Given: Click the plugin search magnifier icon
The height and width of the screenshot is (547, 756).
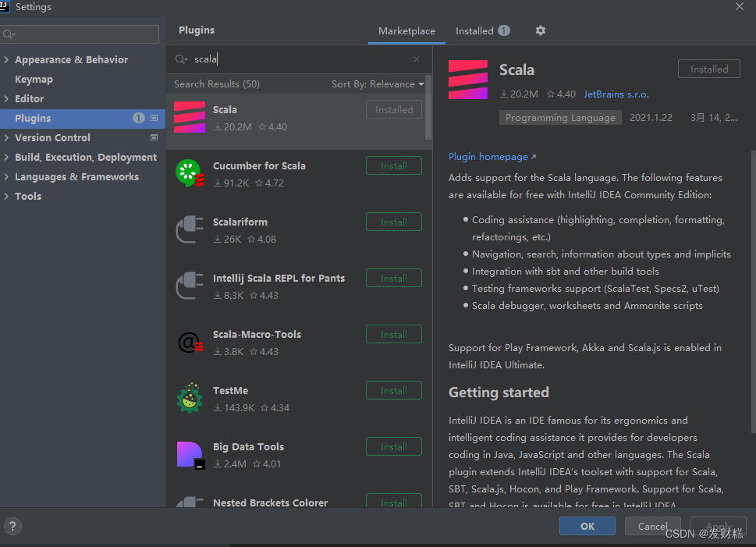Looking at the screenshot, I should tap(181, 59).
